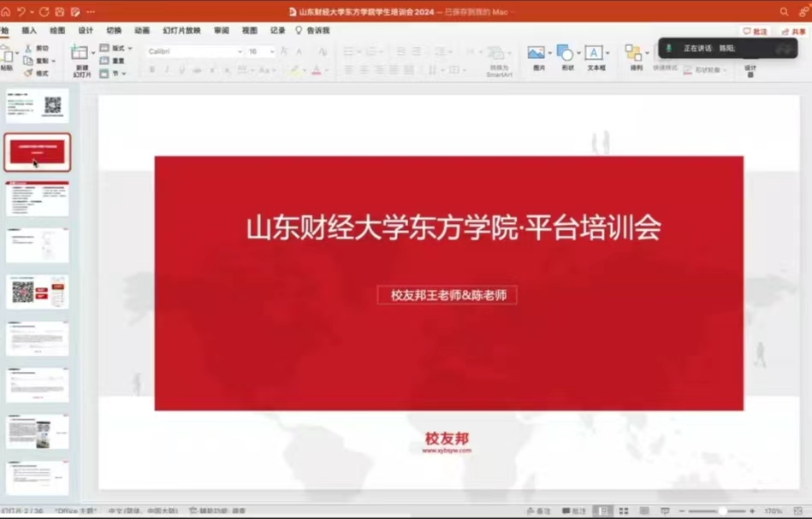The width and height of the screenshot is (812, 519).
Task: Expand the 版式 layout dropdown
Action: point(129,49)
